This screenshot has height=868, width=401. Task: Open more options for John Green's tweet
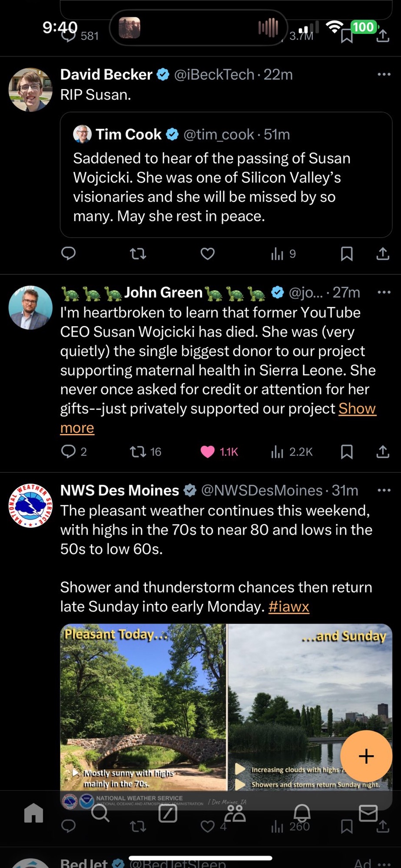[x=384, y=293]
